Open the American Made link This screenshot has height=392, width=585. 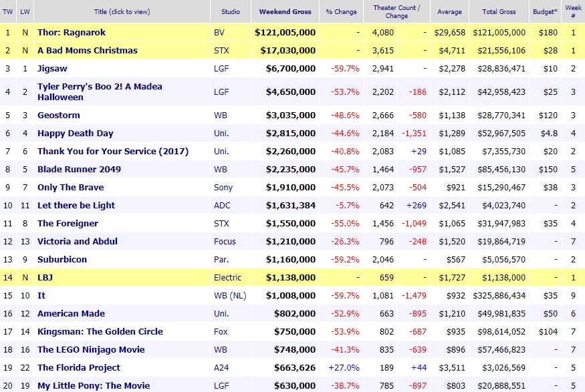tap(71, 313)
